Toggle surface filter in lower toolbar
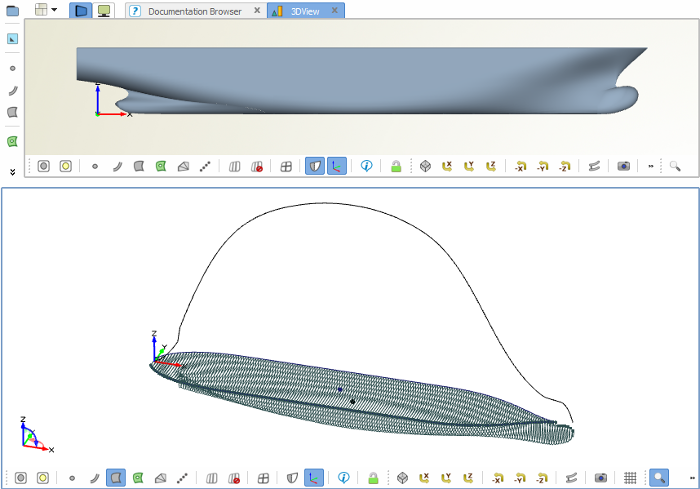Image resolution: width=700 pixels, height=489 pixels. [x=116, y=478]
